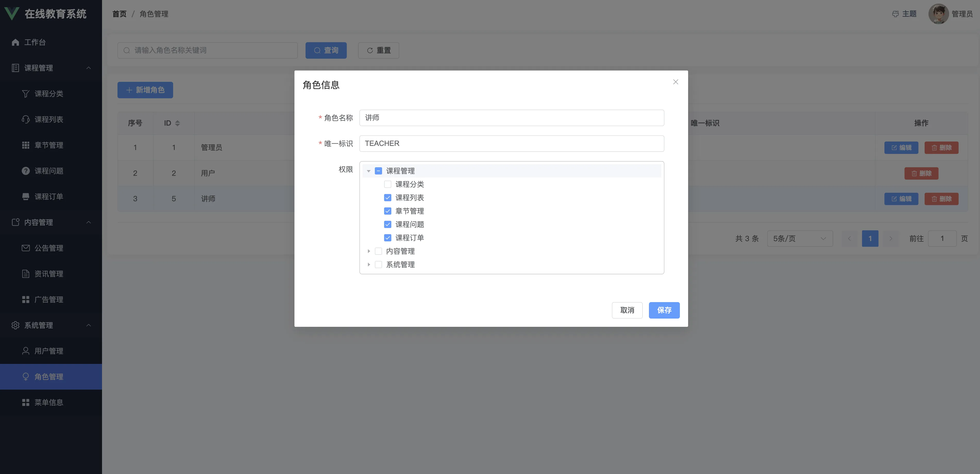
Task: Open 用户管理 in the sidebar menu
Action: [x=49, y=351]
